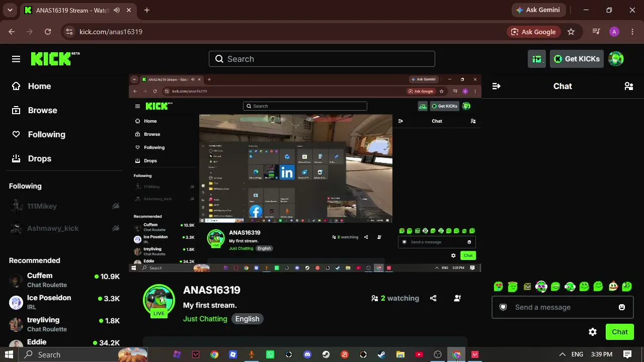Insert the angry olive square emote
644x362 pixels.
point(527,287)
